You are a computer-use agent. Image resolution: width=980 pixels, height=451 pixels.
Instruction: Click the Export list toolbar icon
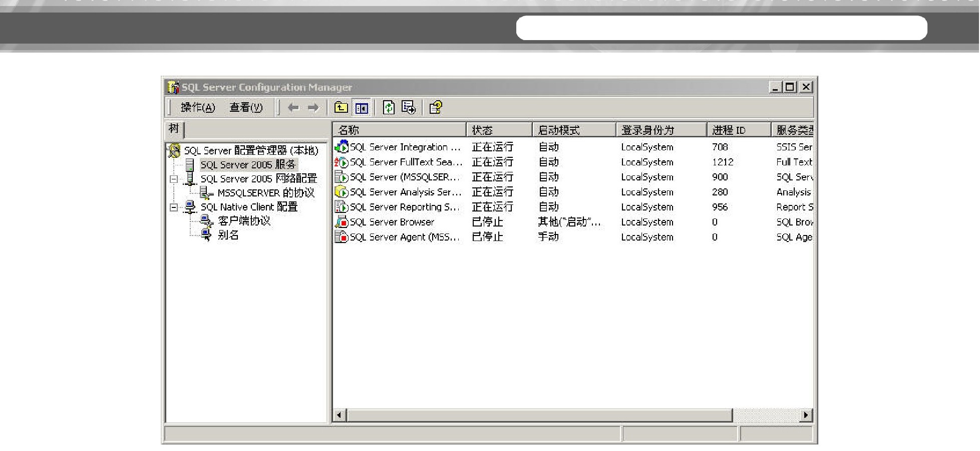point(409,107)
